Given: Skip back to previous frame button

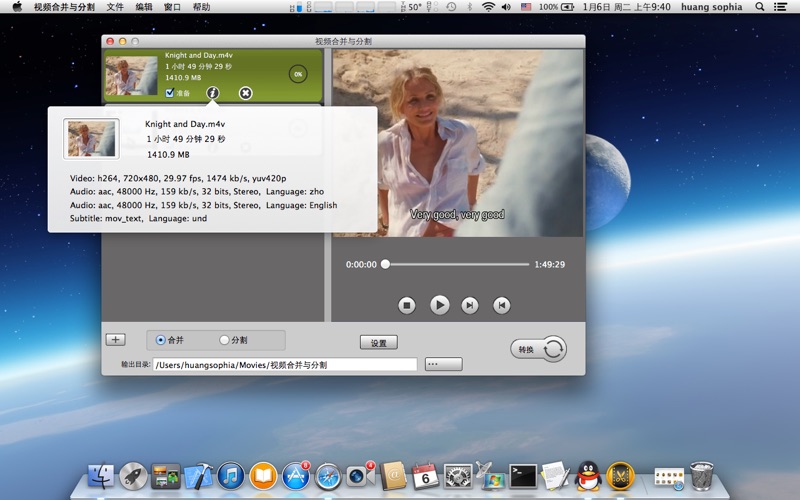Looking at the screenshot, I should tap(502, 306).
